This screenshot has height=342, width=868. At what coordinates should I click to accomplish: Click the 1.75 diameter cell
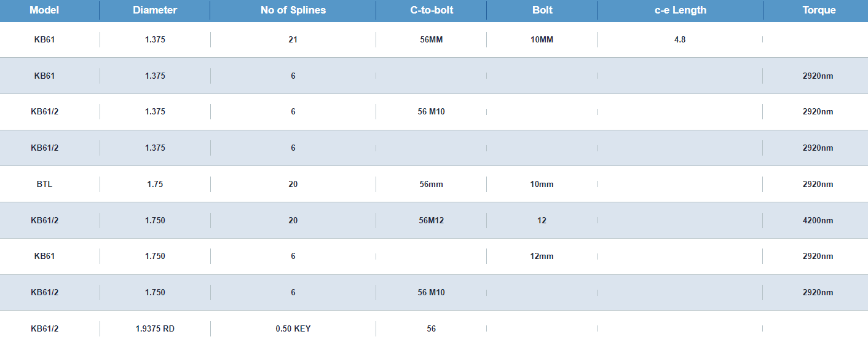tap(155, 184)
